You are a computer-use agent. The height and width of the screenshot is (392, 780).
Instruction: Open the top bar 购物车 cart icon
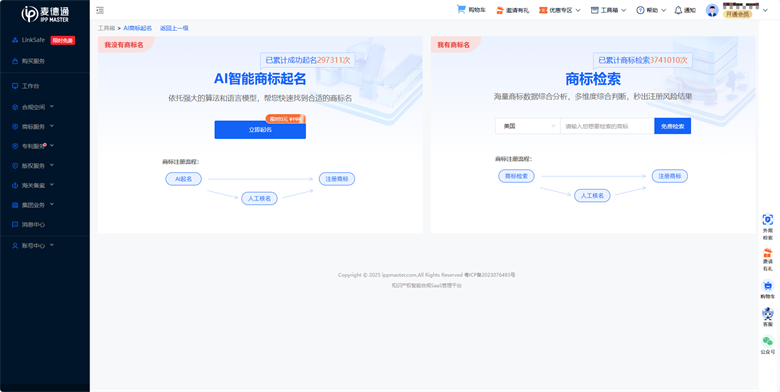coord(461,9)
